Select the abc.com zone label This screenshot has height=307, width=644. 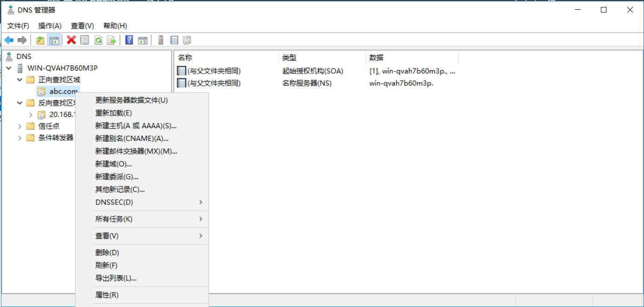click(64, 91)
